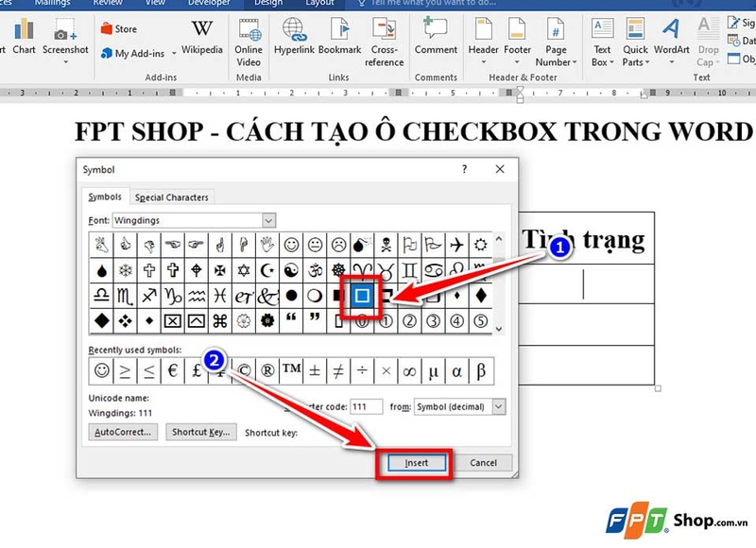The image size is (756, 548).
Task: Select the beta symbol in recent symbols
Action: (x=481, y=370)
